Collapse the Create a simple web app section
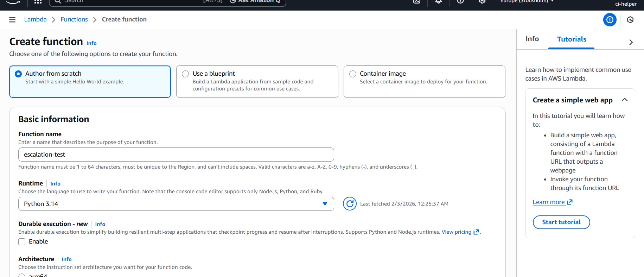Viewport: 644px width, 277px height. (x=624, y=100)
